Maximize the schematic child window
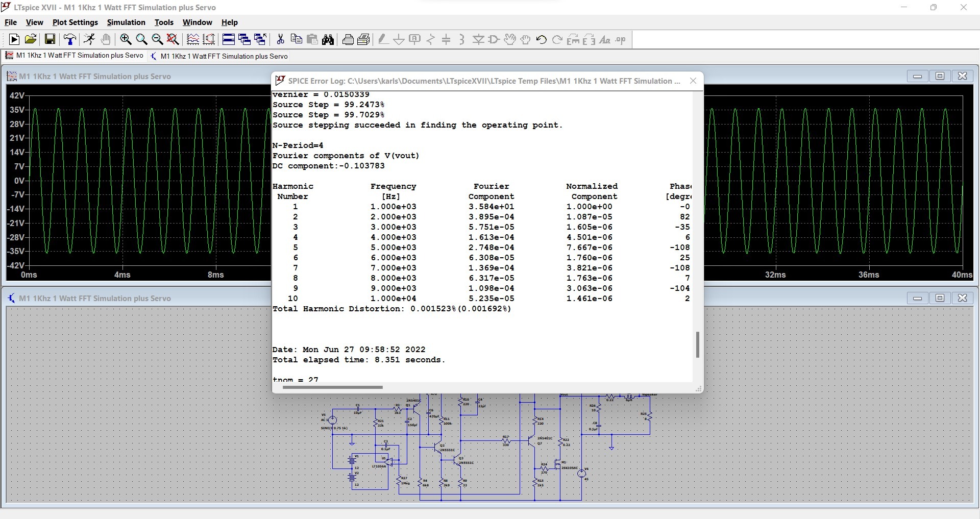The width and height of the screenshot is (980, 519). 940,298
